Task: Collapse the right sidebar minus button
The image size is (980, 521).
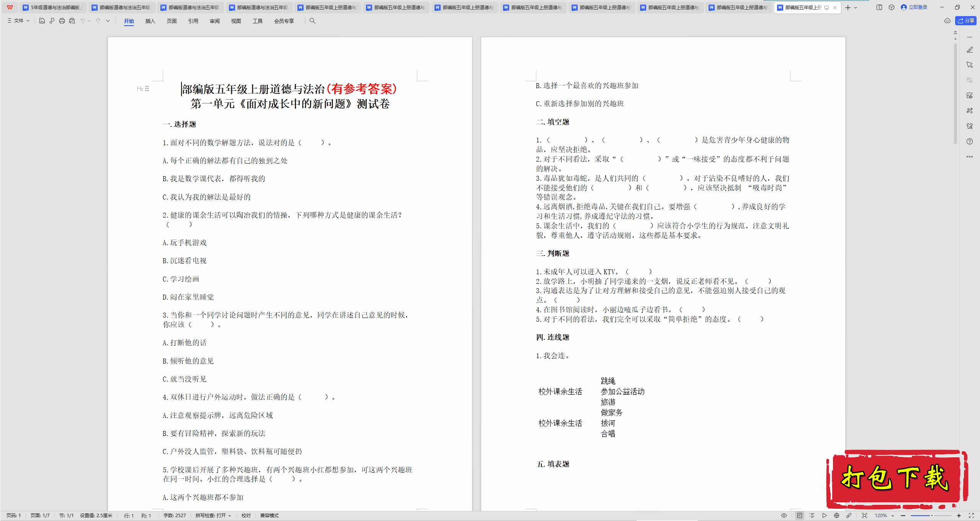Action: [970, 37]
